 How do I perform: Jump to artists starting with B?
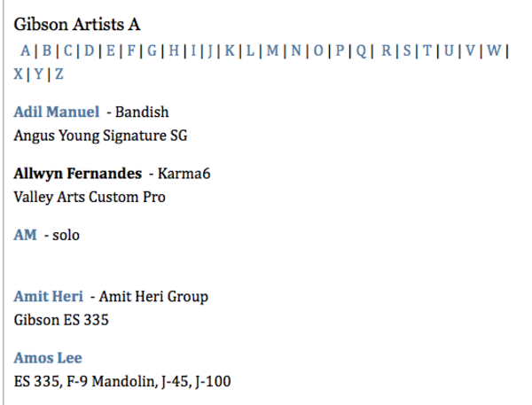tap(47, 51)
